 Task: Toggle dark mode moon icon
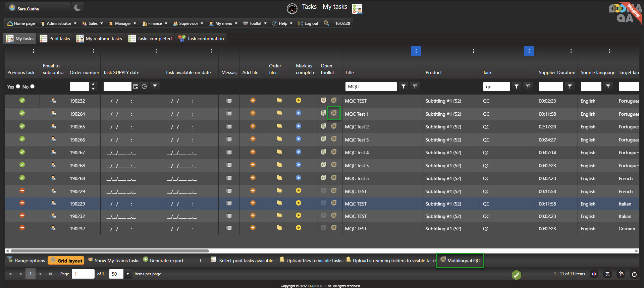[77, 8]
